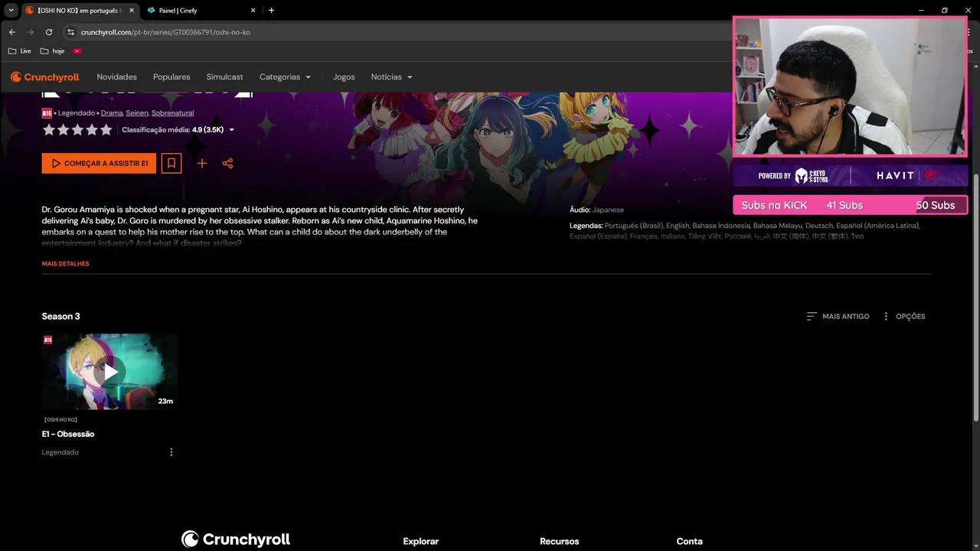Open episode E1 three-dot menu
Screen dimensions: 980x551
[171, 452]
